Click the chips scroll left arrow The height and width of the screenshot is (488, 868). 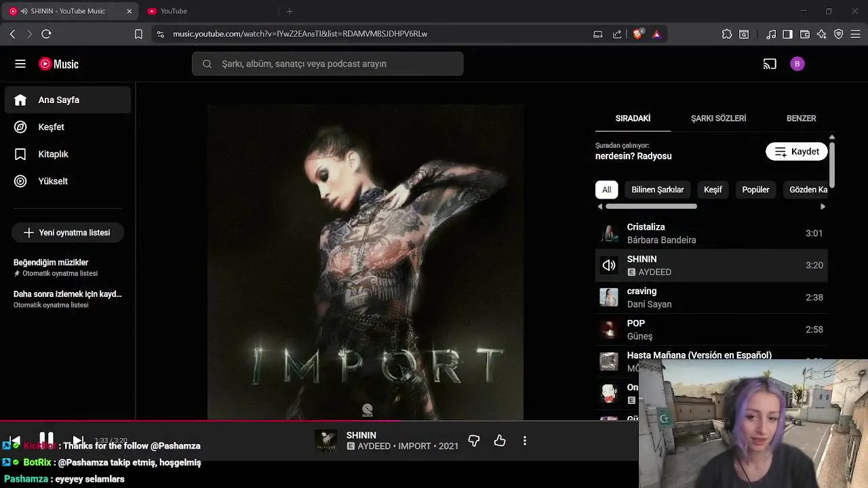(x=599, y=207)
